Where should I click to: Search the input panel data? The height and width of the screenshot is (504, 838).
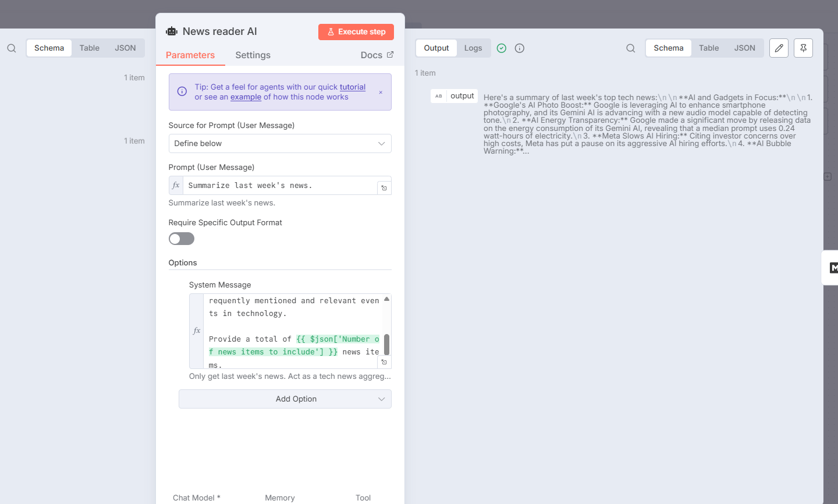(12, 48)
